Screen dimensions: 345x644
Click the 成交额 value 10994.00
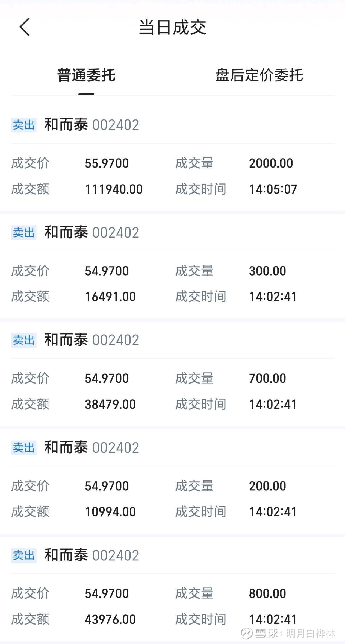(110, 512)
